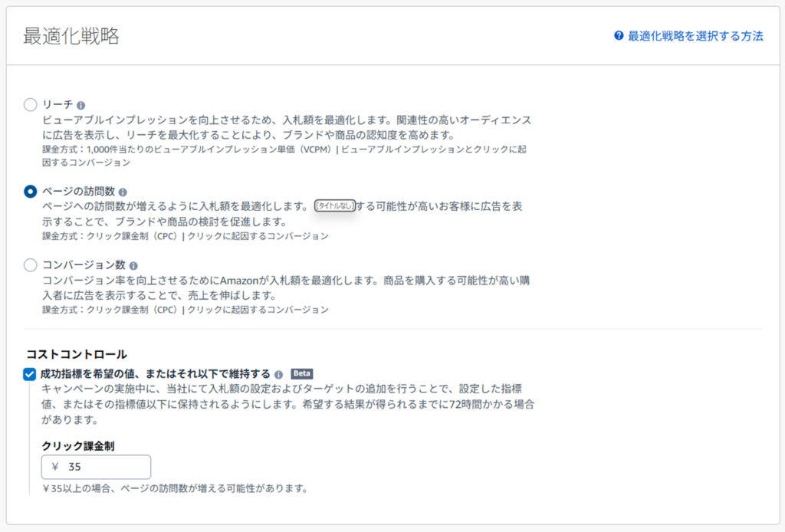
Task: Show info for コンバージョン数 via its icon
Action: [x=133, y=265]
